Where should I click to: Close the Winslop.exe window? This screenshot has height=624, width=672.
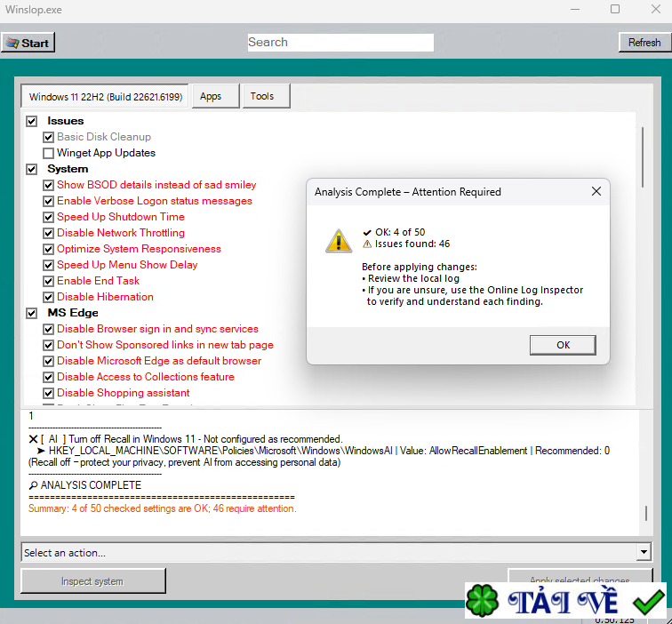pyautogui.click(x=656, y=9)
